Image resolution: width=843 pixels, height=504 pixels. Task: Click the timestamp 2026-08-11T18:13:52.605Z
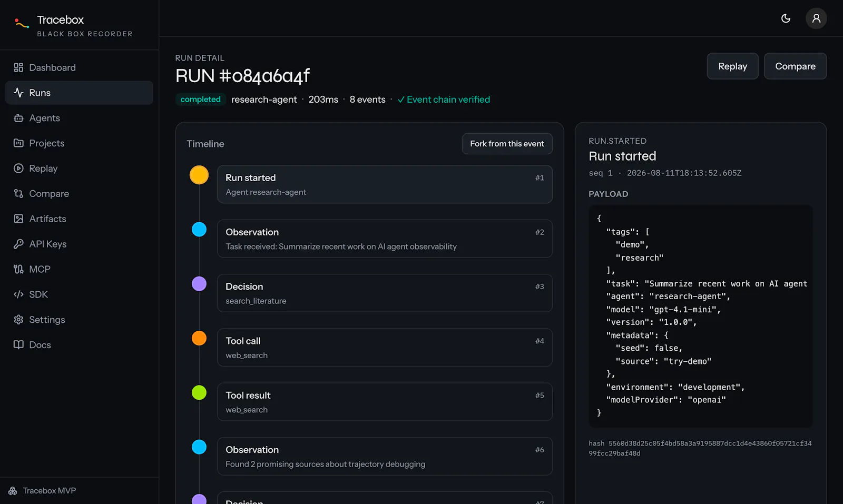(684, 173)
